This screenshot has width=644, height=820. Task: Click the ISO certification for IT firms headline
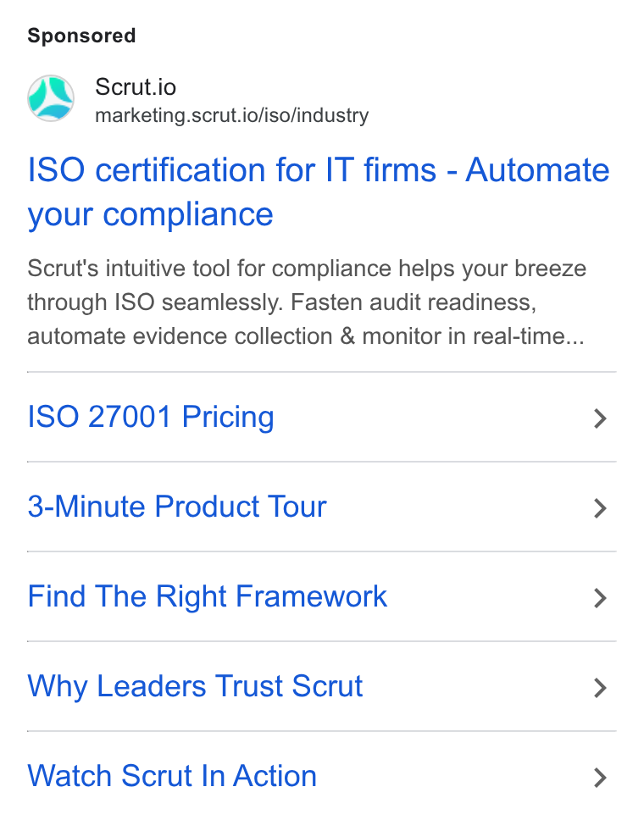click(x=319, y=170)
